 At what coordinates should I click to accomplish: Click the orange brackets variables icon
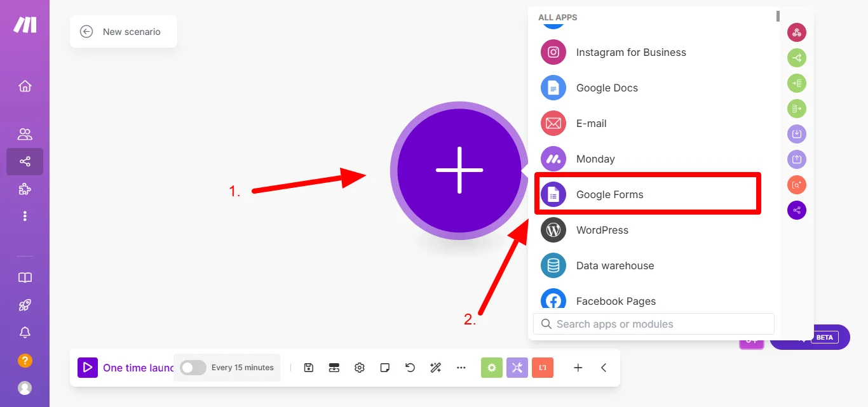tap(542, 367)
